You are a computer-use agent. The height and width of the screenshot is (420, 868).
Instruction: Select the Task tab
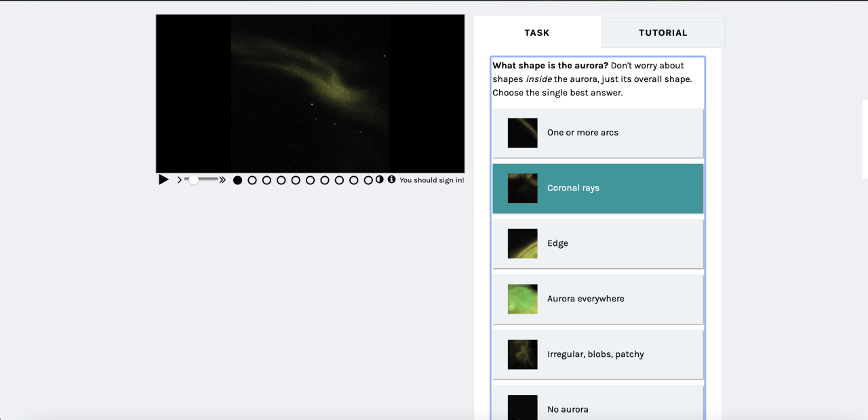click(x=537, y=33)
